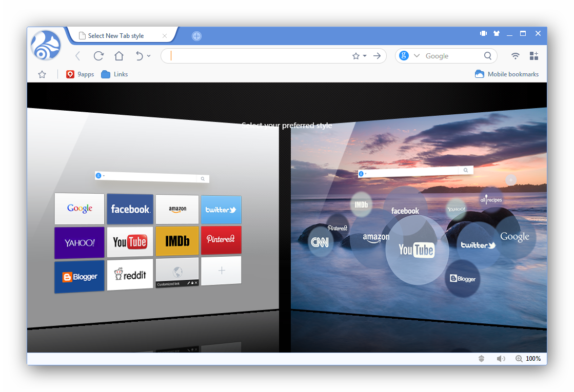Click the IMDb tile in classic style
The height and width of the screenshot is (392, 574).
pos(177,241)
